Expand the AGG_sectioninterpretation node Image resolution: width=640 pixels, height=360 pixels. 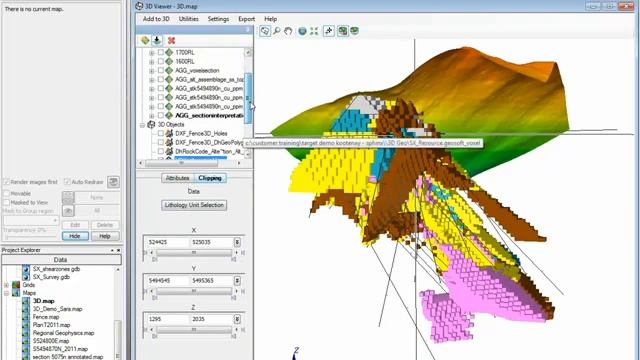point(152,116)
